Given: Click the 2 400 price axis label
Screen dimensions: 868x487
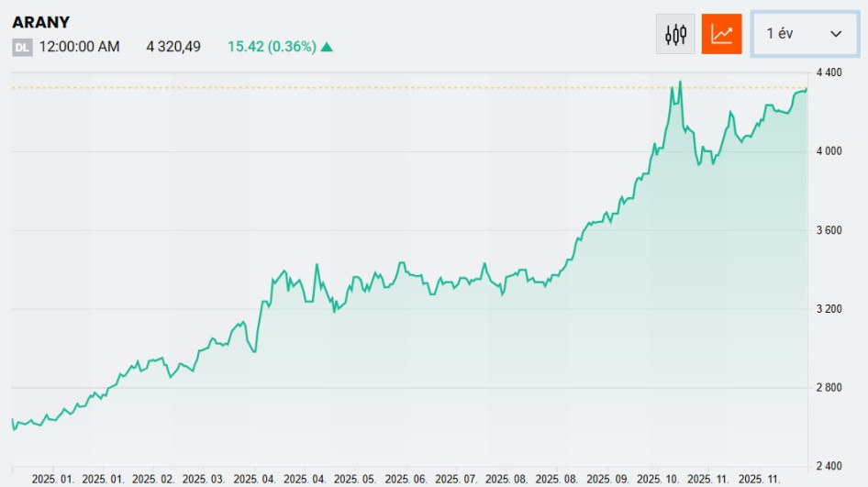Looking at the screenshot, I should (x=829, y=467).
